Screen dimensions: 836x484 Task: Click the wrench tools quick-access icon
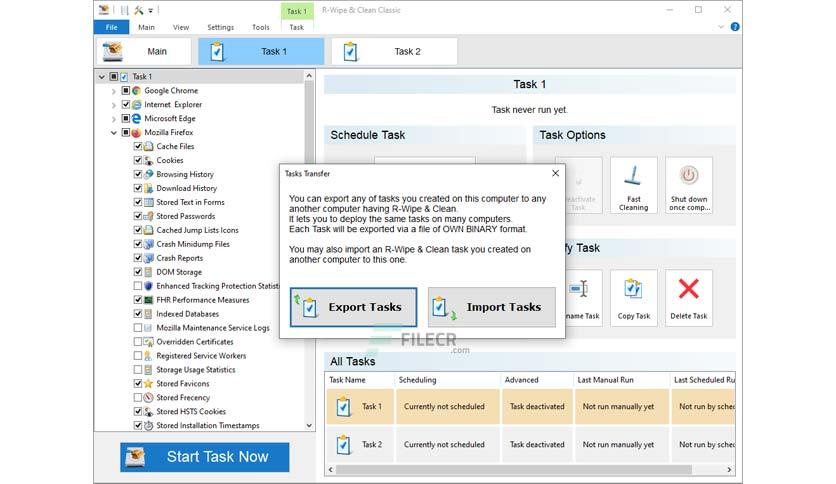point(139,10)
